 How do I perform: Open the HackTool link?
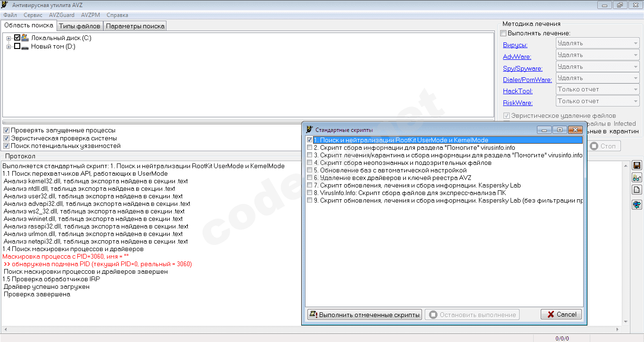pyautogui.click(x=518, y=91)
